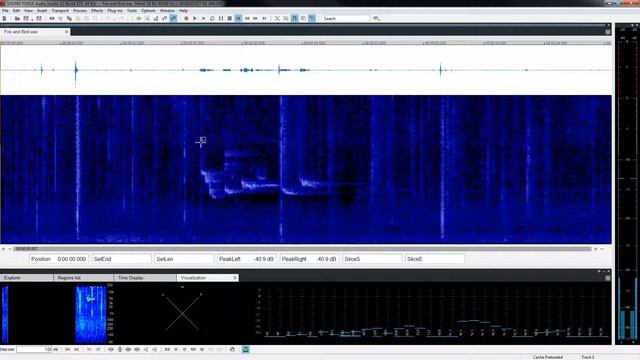
Task: Open the Process menu
Action: 80,11
